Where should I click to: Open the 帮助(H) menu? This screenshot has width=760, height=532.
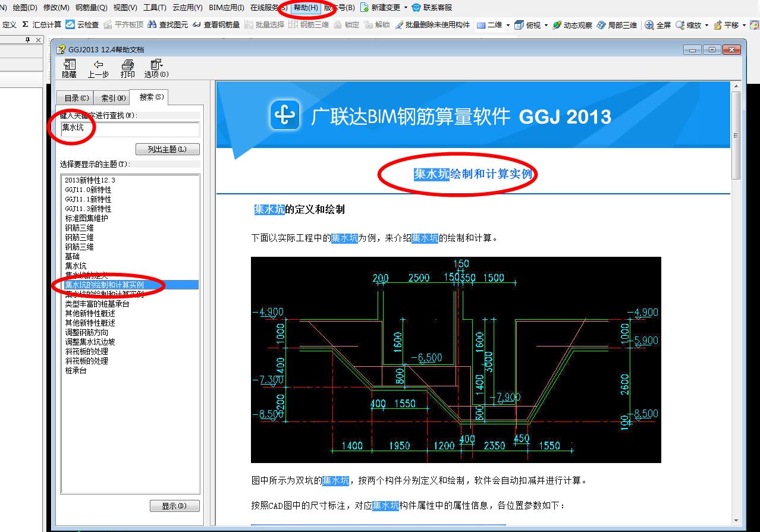[306, 7]
